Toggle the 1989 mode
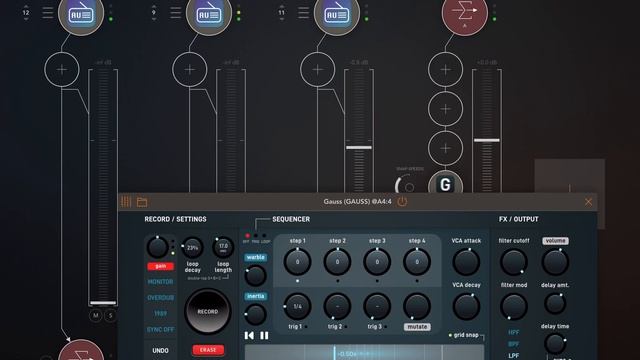Viewport: 640px width, 360px height. (160, 313)
